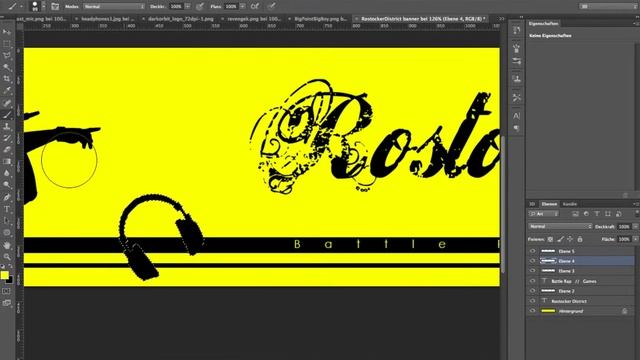Select the Brush tool in the toolbox
Screen dimensions: 640x360
pos(7,115)
